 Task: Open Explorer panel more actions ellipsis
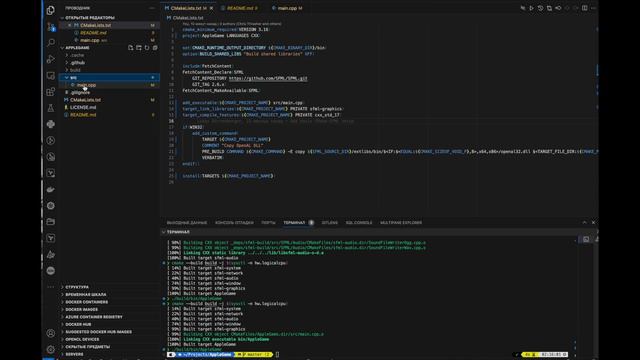[152, 8]
